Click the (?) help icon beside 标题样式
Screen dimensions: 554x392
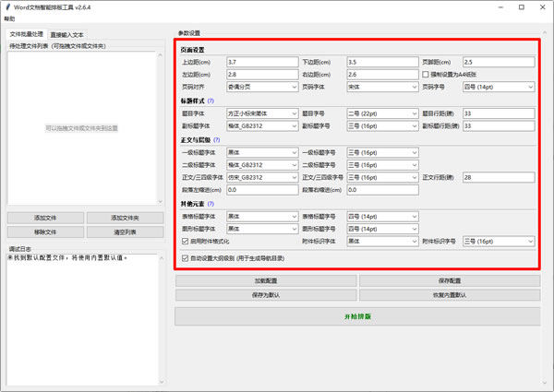tap(211, 100)
